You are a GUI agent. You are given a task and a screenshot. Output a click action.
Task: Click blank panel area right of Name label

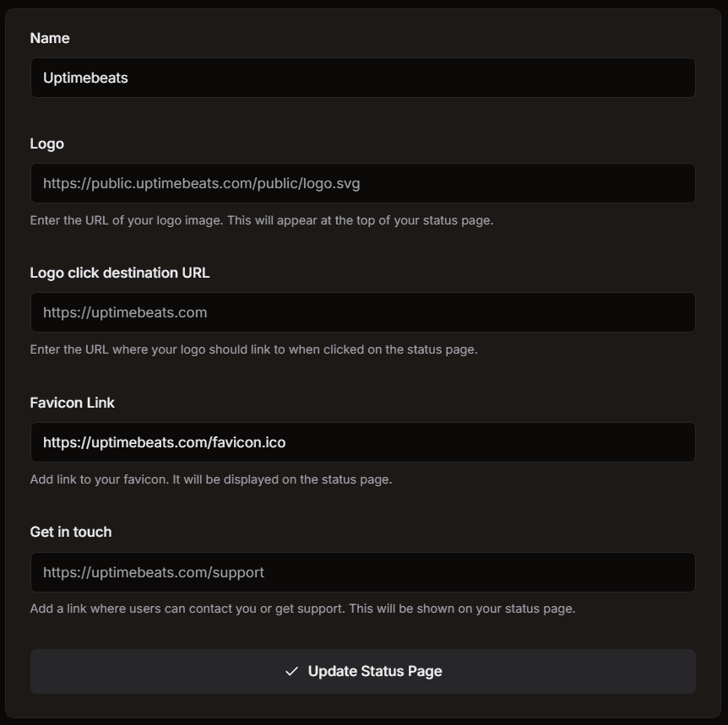pyautogui.click(x=380, y=38)
